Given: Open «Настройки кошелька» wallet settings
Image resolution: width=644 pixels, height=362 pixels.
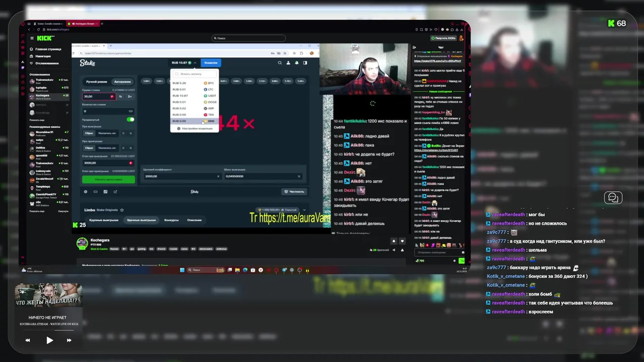Looking at the screenshot, I should (195, 129).
